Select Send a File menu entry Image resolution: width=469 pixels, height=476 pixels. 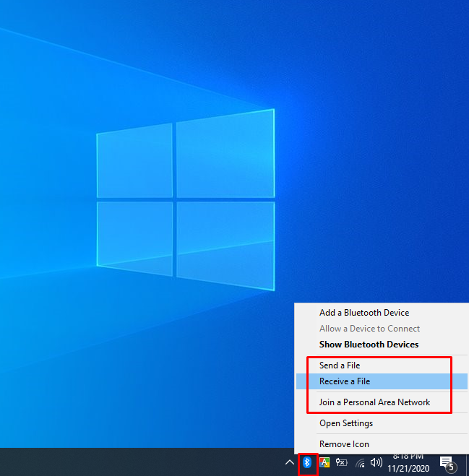click(382, 365)
